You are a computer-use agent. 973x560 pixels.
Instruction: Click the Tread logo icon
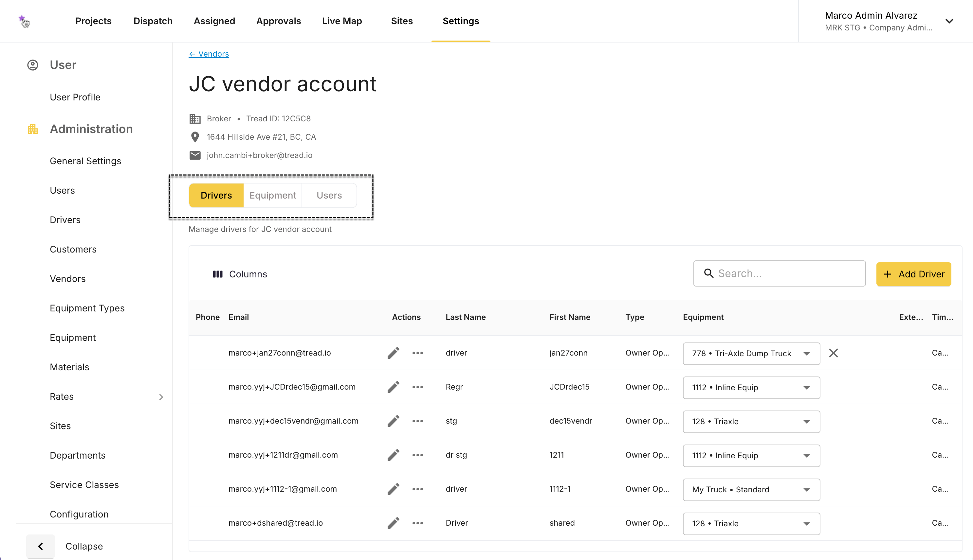pos(24,21)
